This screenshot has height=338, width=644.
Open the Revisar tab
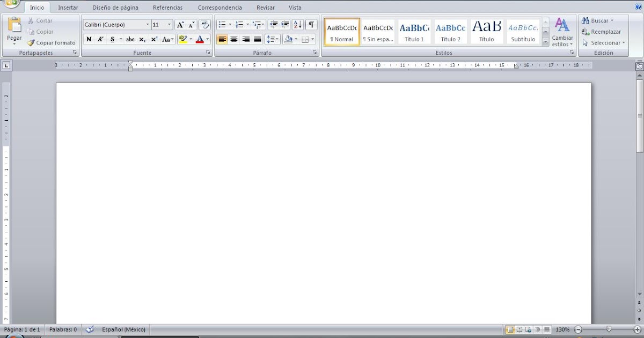pyautogui.click(x=265, y=8)
